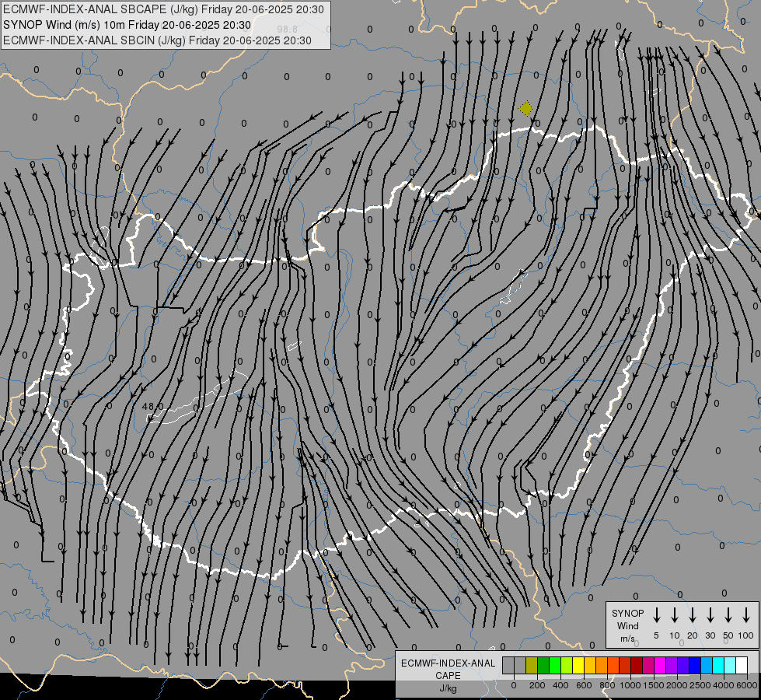Select the orange CAPE legend swatch before 800
This screenshot has width=761, height=700.
(x=602, y=665)
